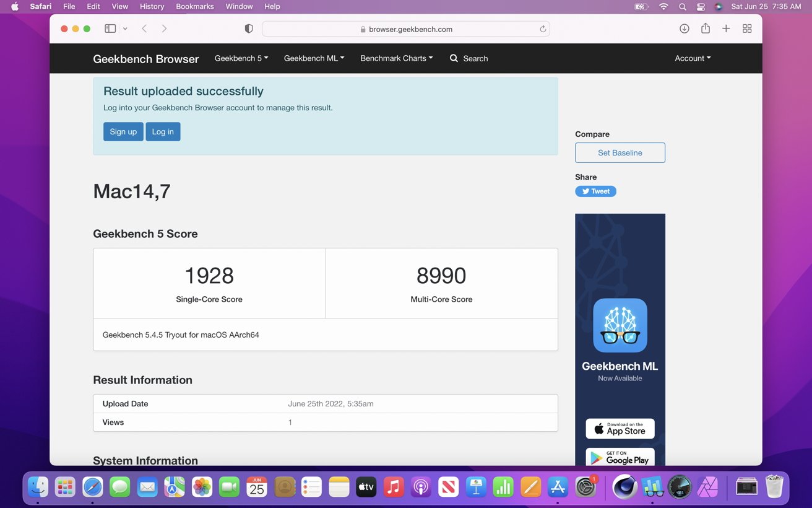Click the browser.geekbench.com address field
812x508 pixels.
[406, 29]
